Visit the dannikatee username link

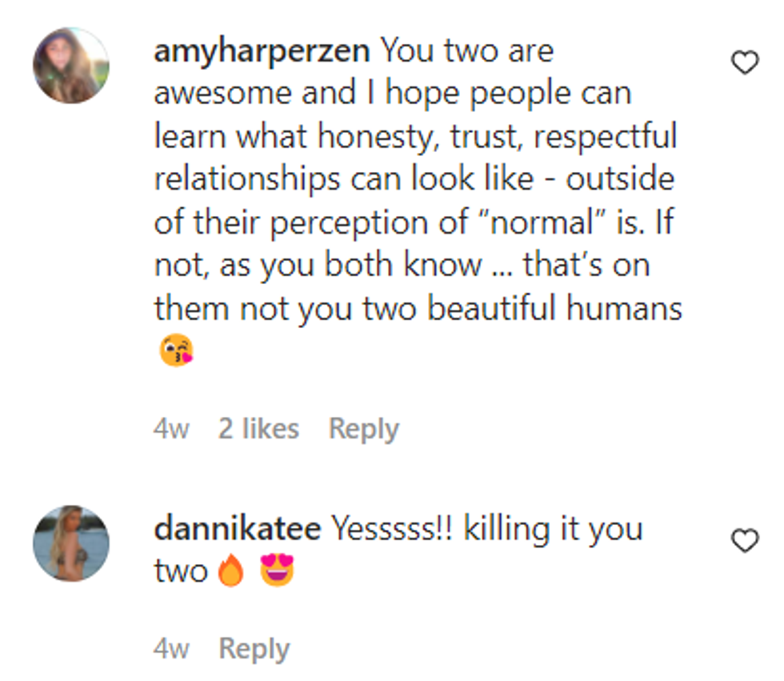click(237, 529)
